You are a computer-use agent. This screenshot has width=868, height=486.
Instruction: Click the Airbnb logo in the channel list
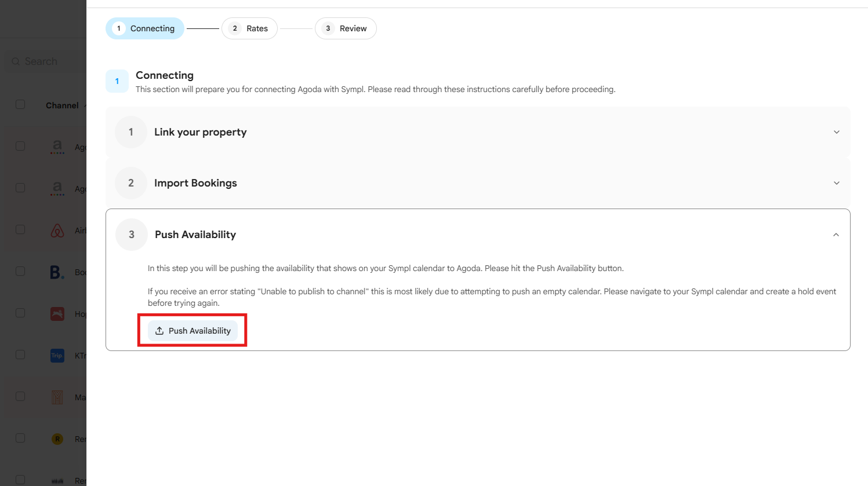pos(57,231)
